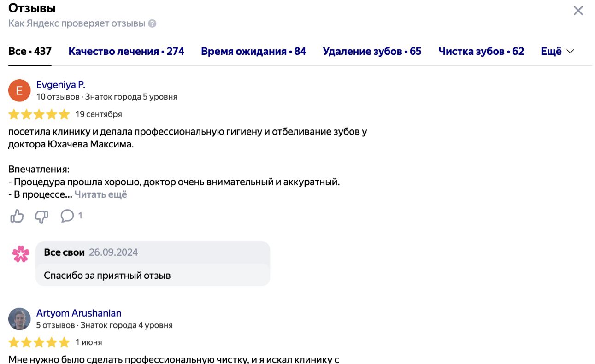Click Artyom Arushanian's profile photo

click(x=19, y=319)
